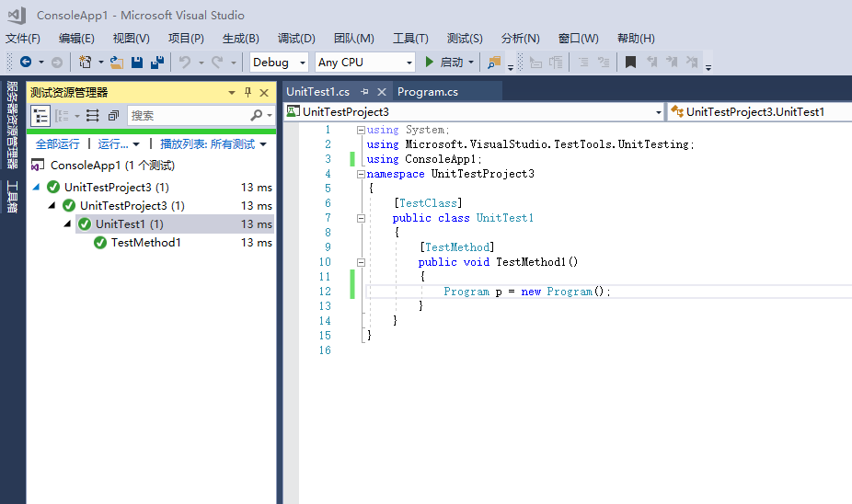Open the 文件(F) menu
852x504 pixels.
pos(23,39)
